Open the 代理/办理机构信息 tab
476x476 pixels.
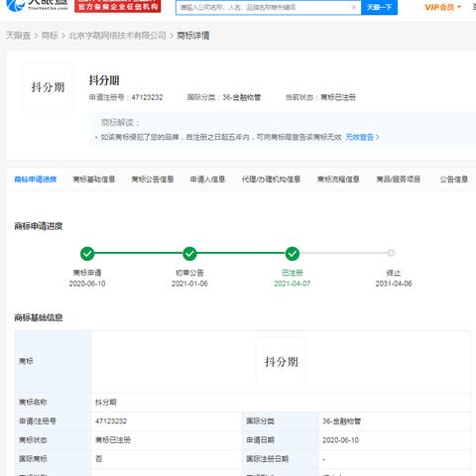point(271,179)
